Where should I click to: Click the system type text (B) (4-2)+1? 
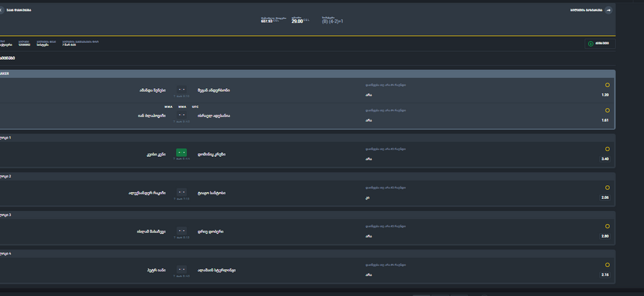[332, 21]
